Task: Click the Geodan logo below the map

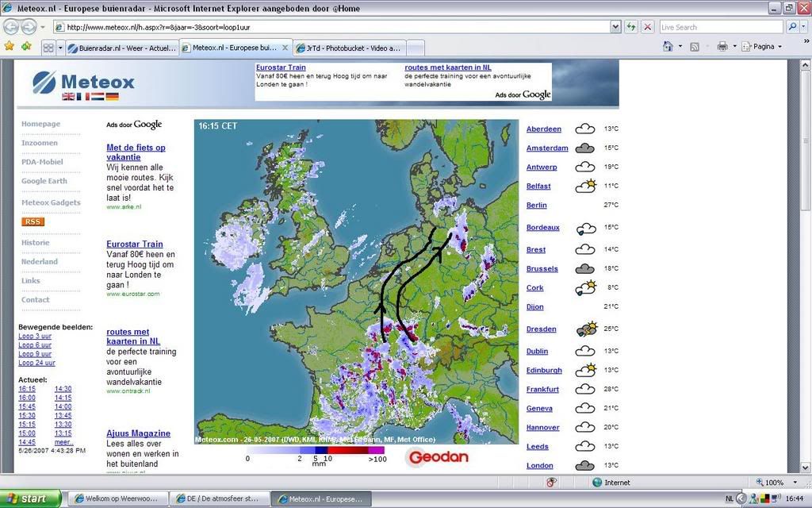Action: pyautogui.click(x=438, y=457)
